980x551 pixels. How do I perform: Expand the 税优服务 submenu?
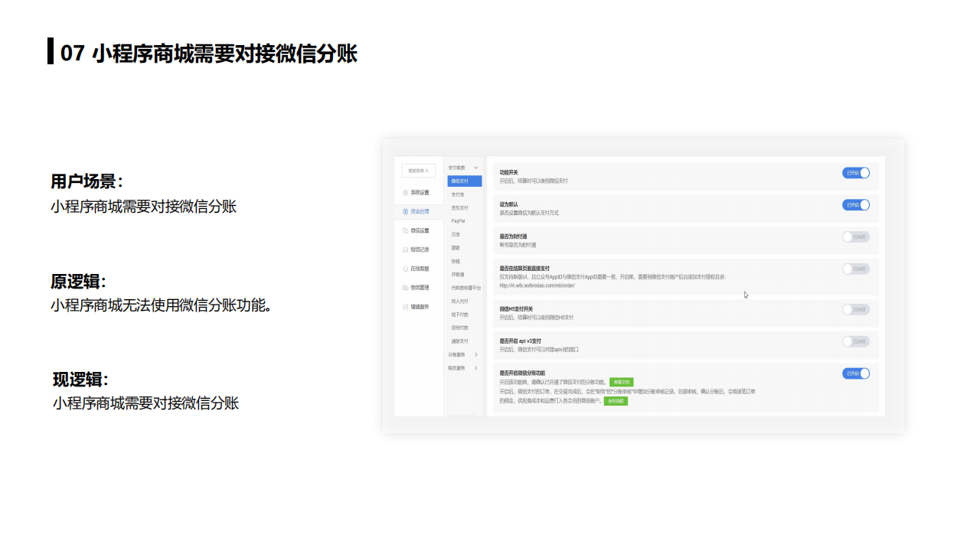[476, 368]
